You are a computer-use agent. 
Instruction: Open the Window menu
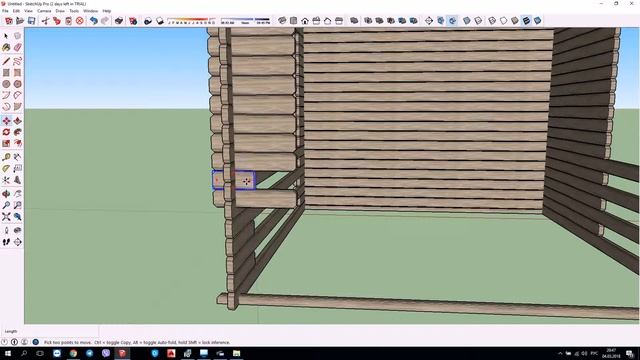[x=91, y=11]
